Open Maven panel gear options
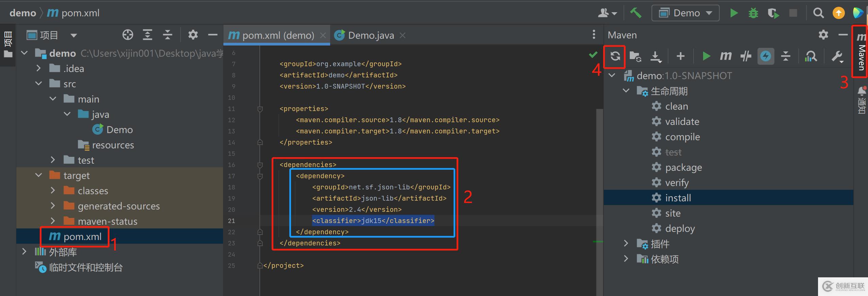868x296 pixels. pyautogui.click(x=823, y=35)
